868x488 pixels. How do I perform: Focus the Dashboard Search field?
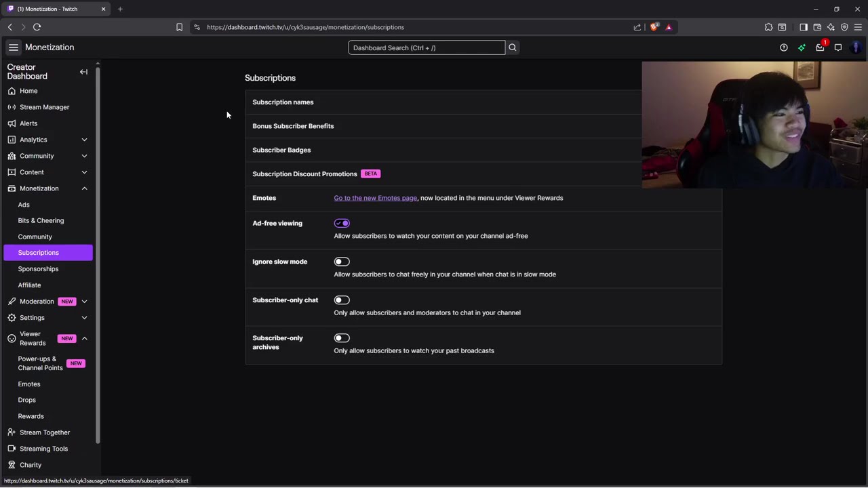(x=427, y=47)
